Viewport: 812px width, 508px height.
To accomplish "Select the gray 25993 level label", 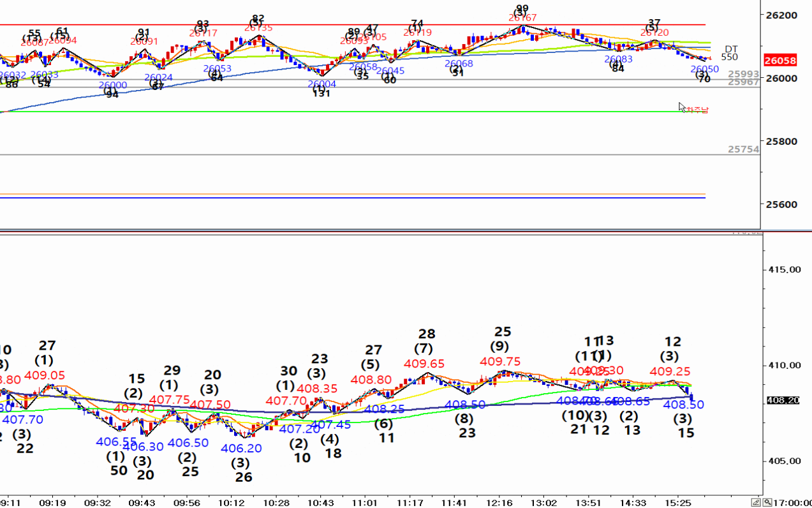I will [743, 74].
